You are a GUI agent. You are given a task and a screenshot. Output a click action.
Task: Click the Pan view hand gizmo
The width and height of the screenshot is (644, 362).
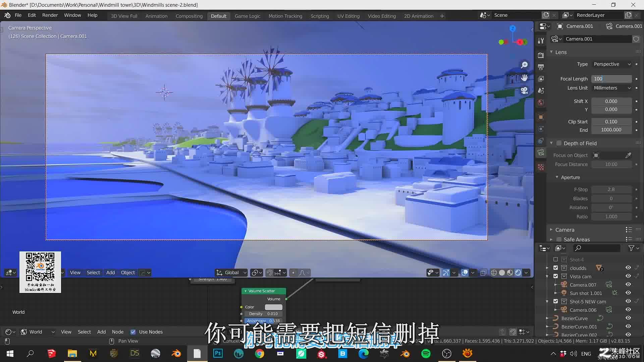point(524,78)
